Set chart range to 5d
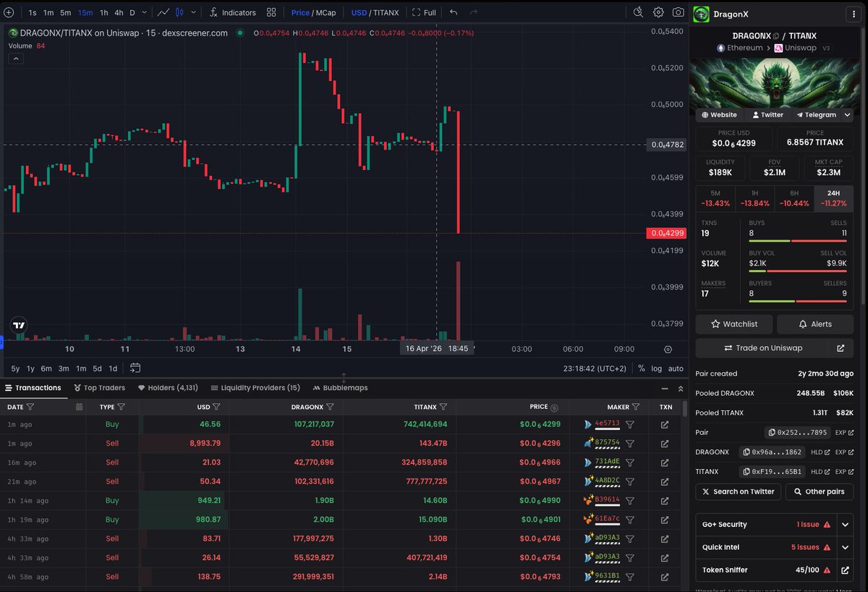 tap(97, 368)
